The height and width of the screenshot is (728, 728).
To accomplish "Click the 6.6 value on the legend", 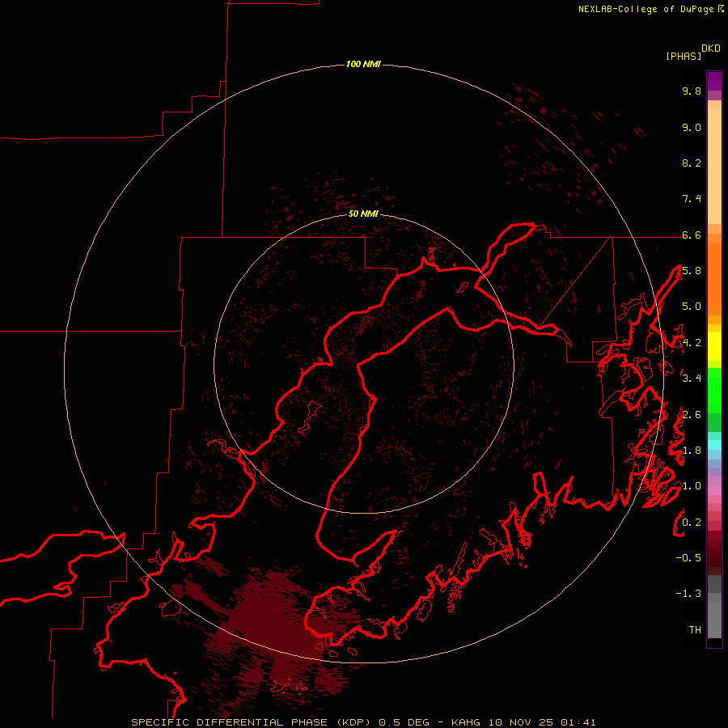I will [692, 235].
